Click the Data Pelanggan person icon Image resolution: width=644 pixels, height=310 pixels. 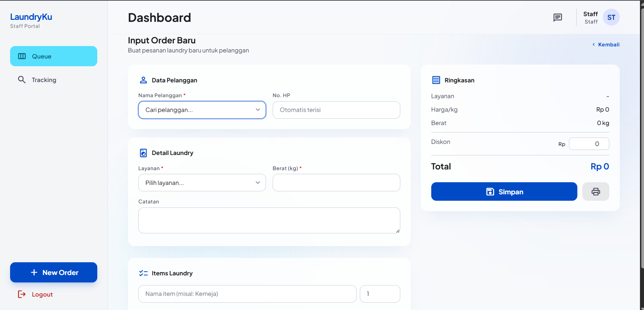[x=143, y=80]
